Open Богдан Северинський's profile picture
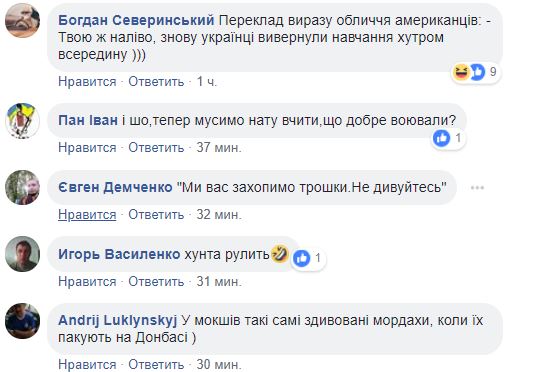Image resolution: width=541 pixels, height=372 pixels. coord(22,20)
